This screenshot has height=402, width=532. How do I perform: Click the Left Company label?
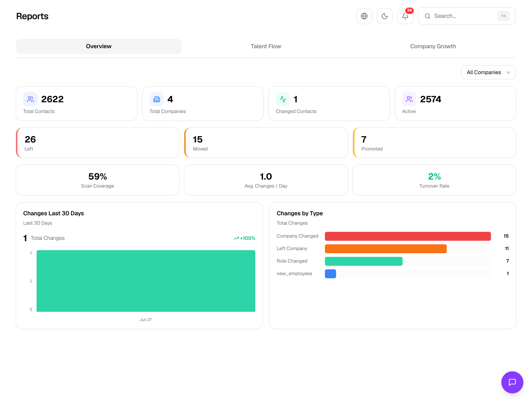tap(292, 248)
